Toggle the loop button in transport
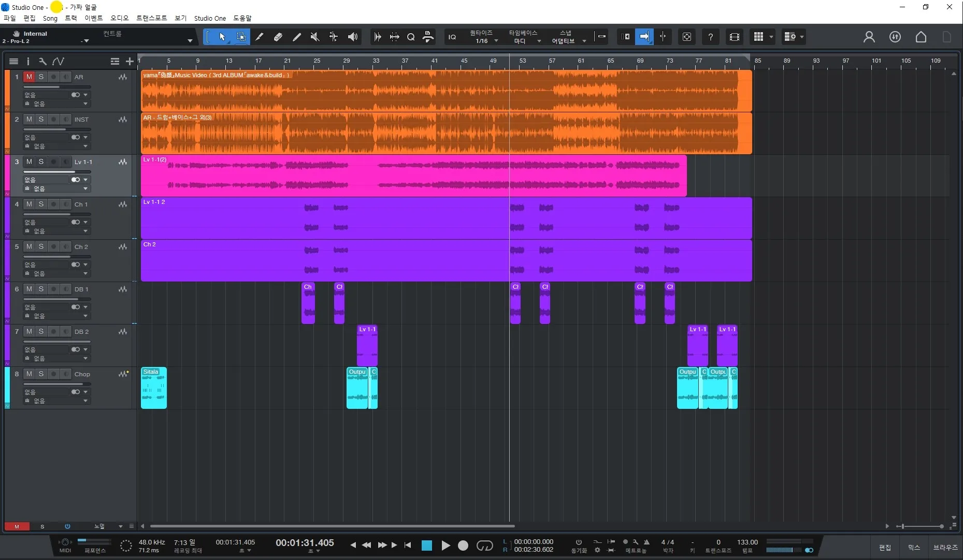 click(x=484, y=546)
